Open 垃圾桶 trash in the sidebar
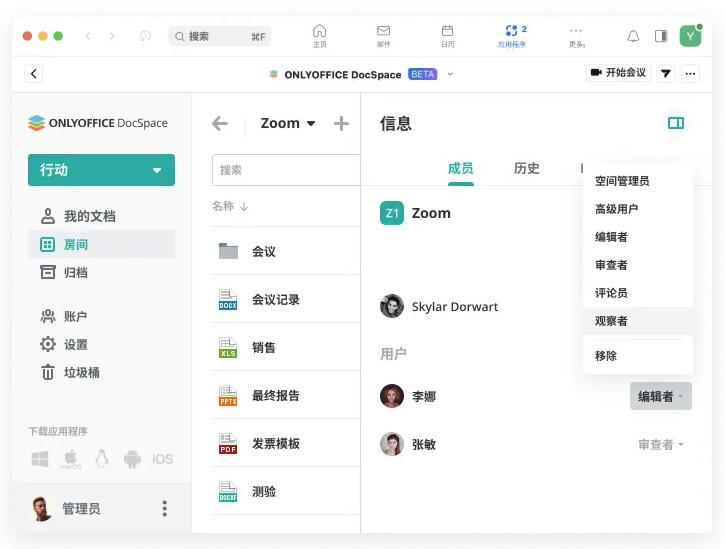This screenshot has width=725, height=549. (70, 372)
